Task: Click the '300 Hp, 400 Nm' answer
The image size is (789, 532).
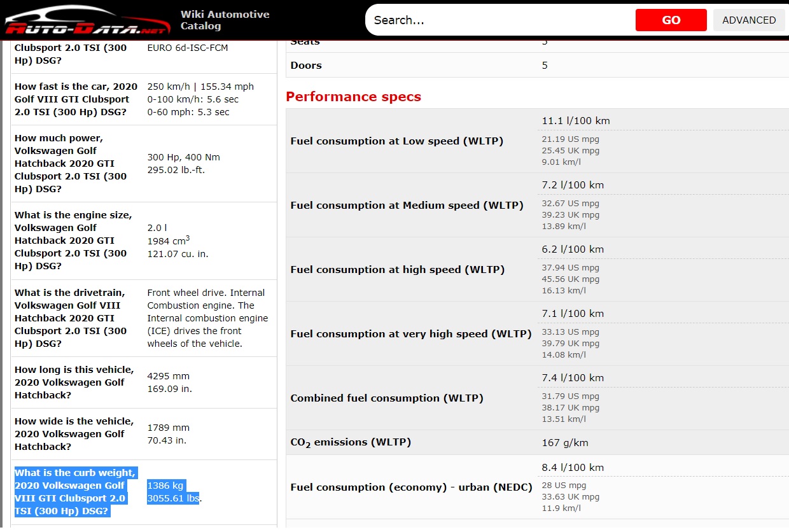Action: [184, 157]
